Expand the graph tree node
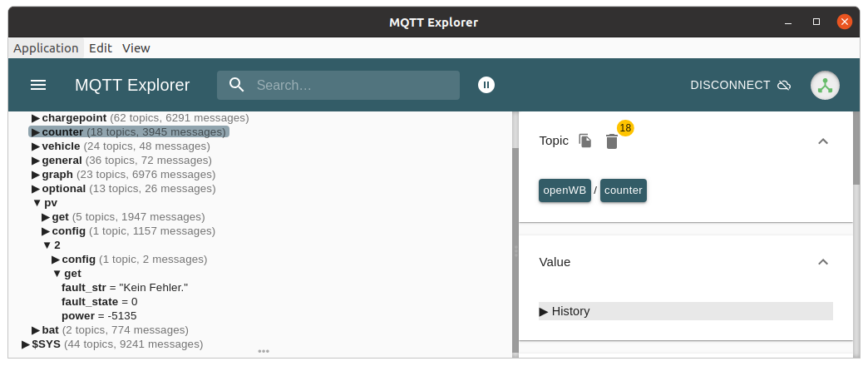Screen dimensions: 868x366 [36, 175]
